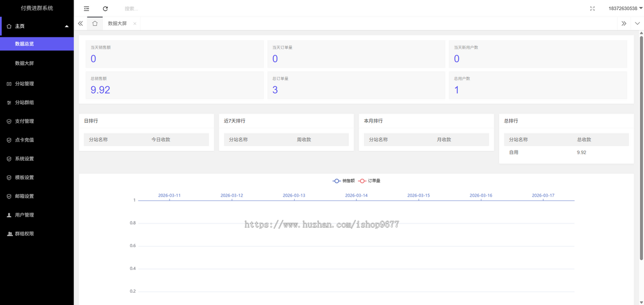Click the home icon beside 主页
Viewport: 644px width, 305px height.
(9, 26)
